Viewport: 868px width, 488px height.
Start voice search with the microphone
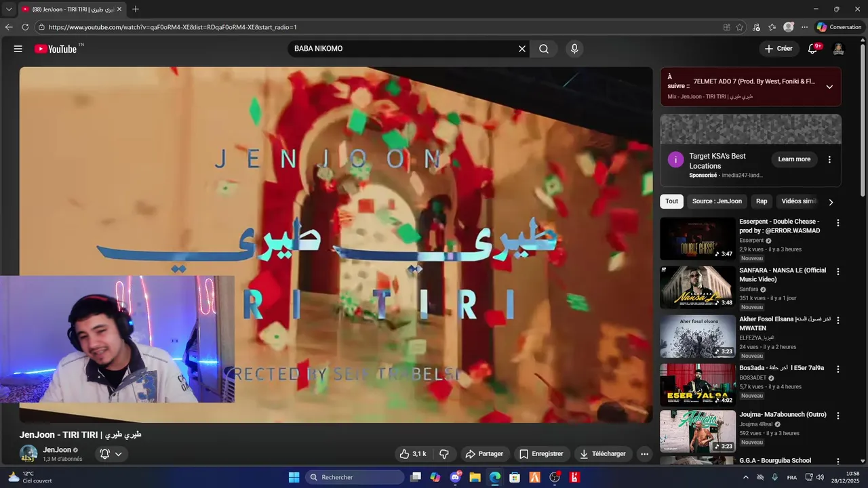click(x=574, y=49)
